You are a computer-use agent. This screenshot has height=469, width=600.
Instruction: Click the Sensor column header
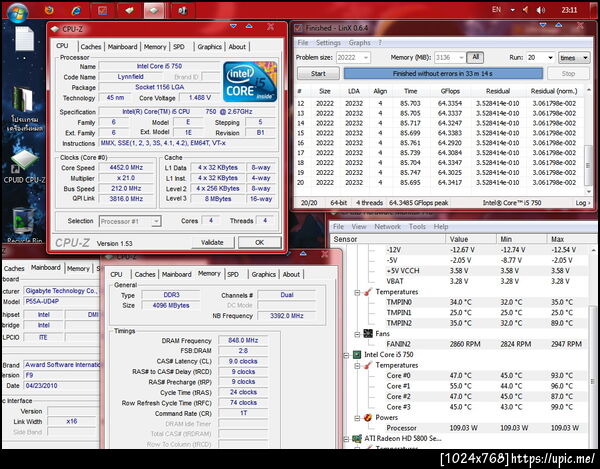pyautogui.click(x=388, y=239)
